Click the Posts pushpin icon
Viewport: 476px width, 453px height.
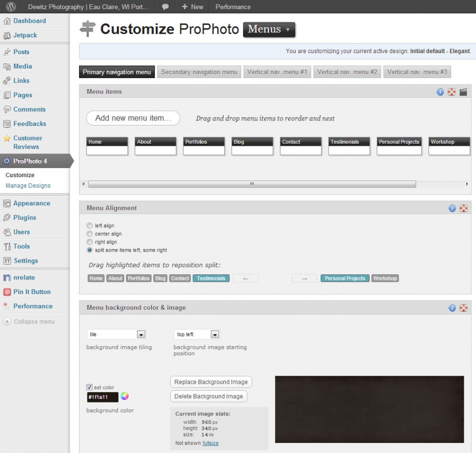7,52
